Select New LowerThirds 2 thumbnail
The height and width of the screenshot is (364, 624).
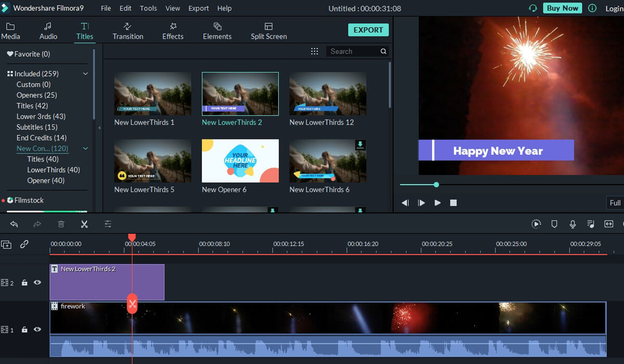tap(240, 94)
